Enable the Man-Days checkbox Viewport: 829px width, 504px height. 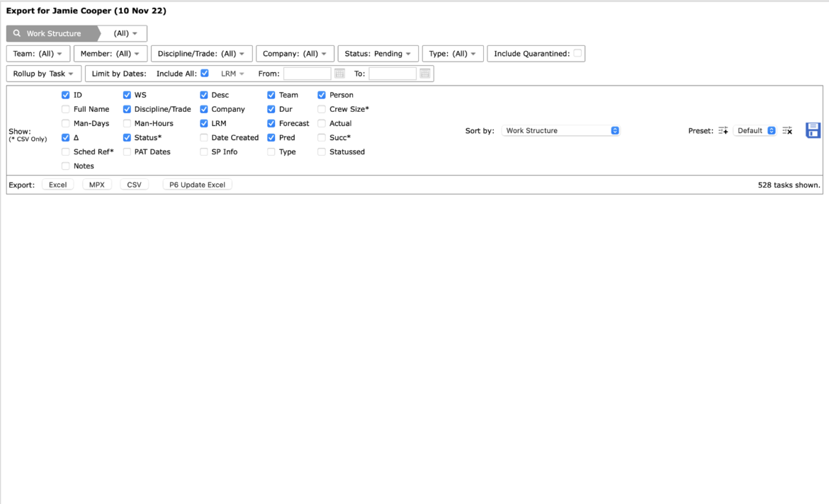pyautogui.click(x=66, y=124)
